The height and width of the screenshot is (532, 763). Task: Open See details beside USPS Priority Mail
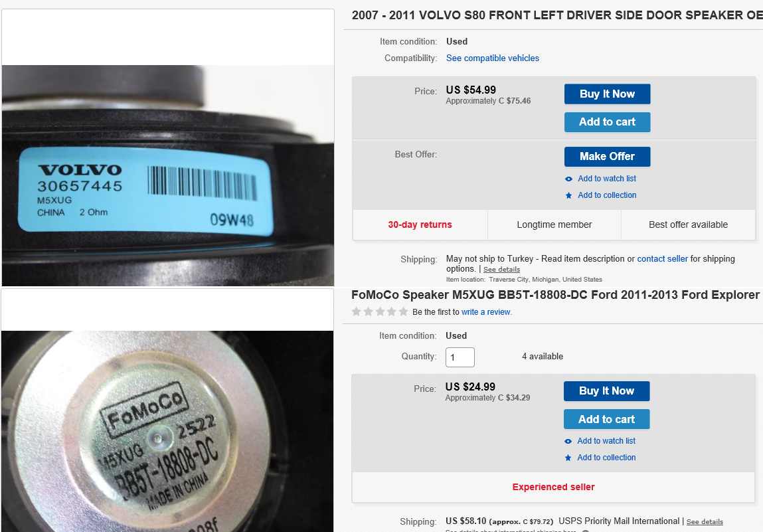point(705,522)
